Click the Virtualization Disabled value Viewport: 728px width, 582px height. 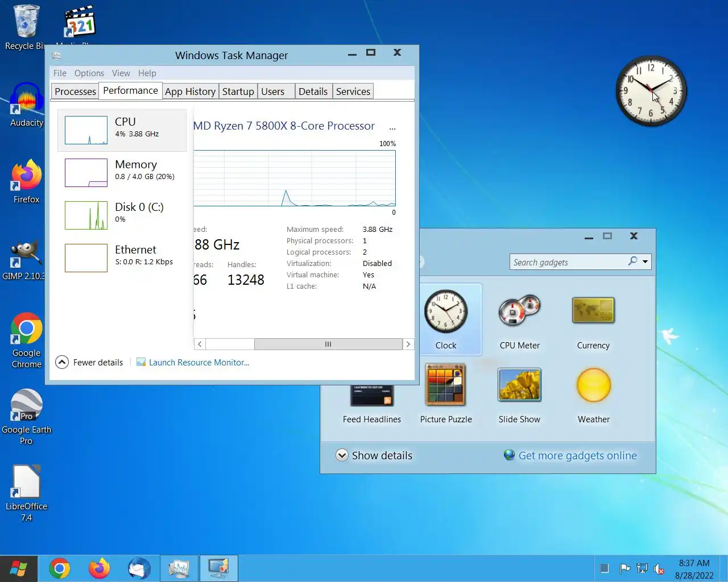pyautogui.click(x=377, y=263)
